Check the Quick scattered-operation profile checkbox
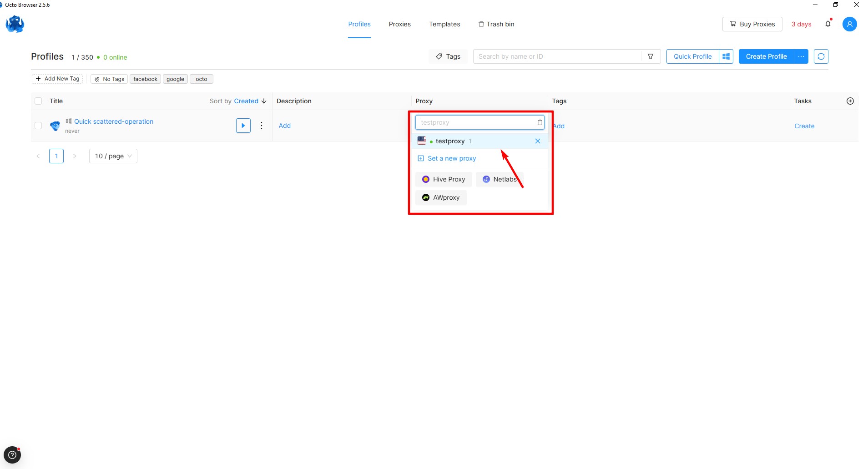This screenshot has height=469, width=868. (38, 126)
